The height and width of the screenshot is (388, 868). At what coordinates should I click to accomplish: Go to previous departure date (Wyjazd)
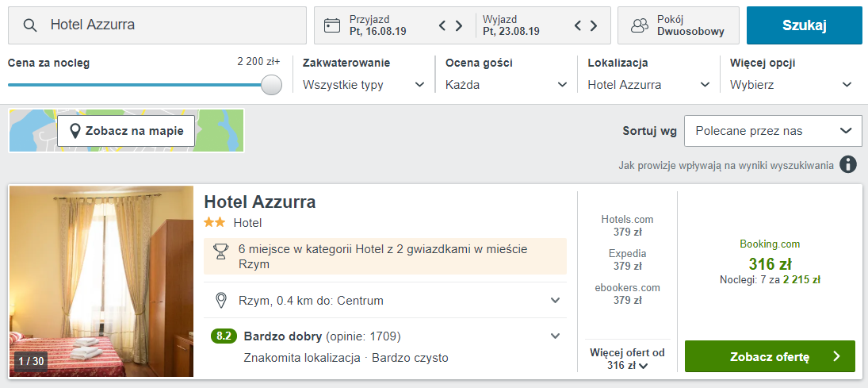pyautogui.click(x=577, y=25)
